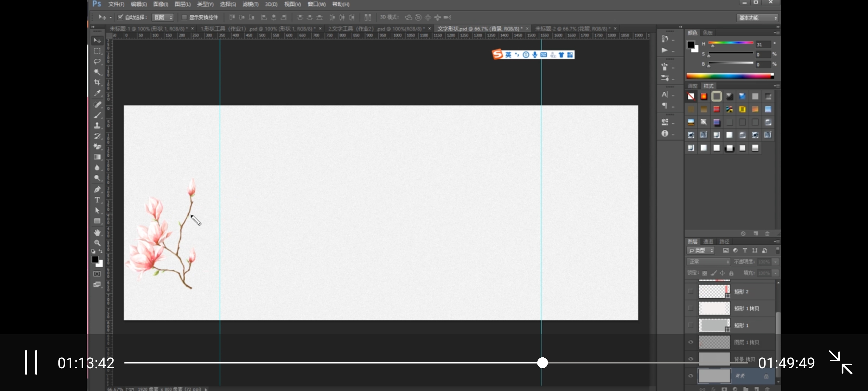Select the 矩形 2 layer

point(741,291)
